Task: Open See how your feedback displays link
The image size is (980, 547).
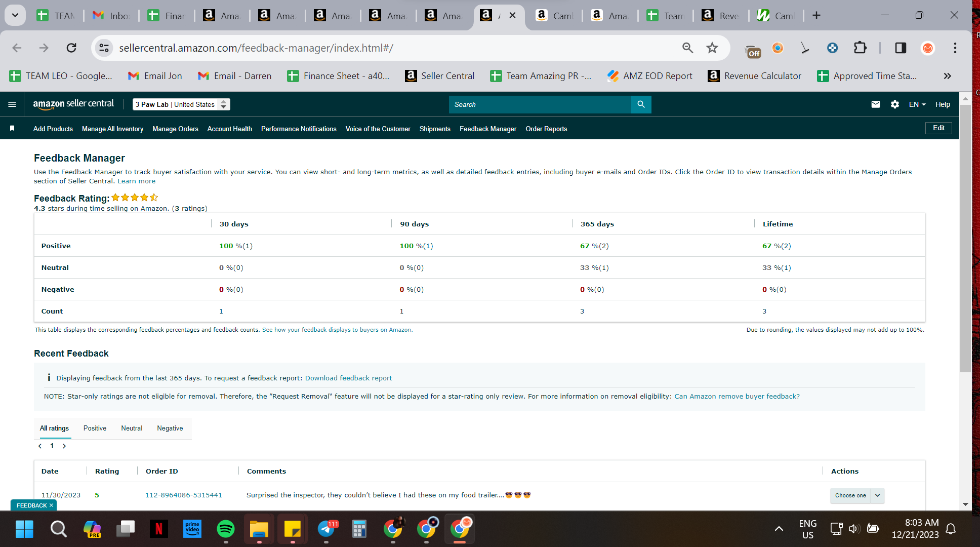Action: (337, 330)
